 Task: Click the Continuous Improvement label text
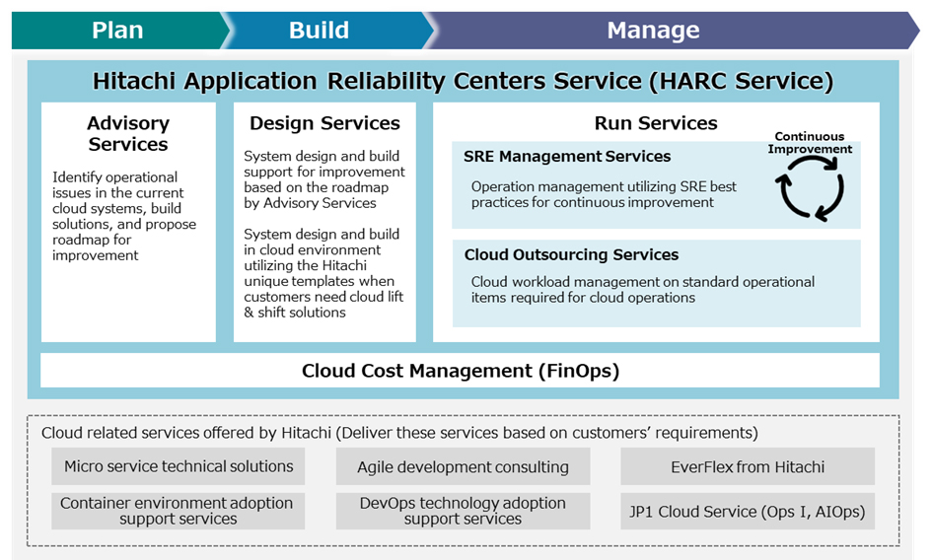click(x=813, y=143)
